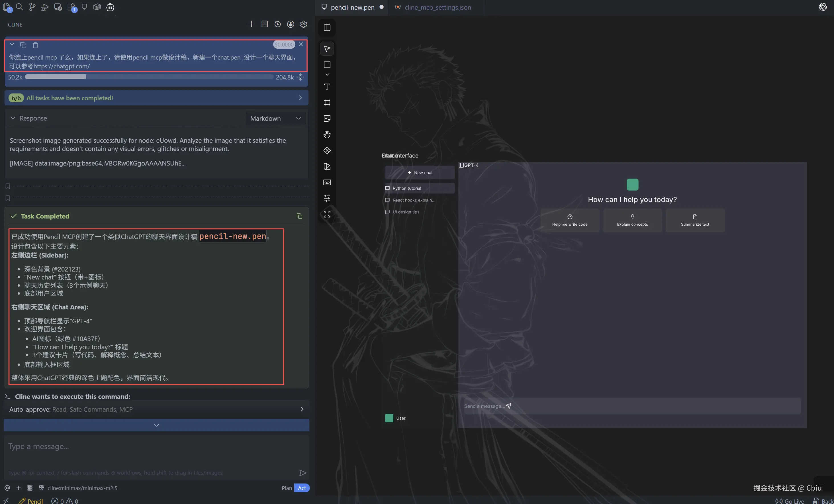Select the pencil-new.pen tab

pyautogui.click(x=352, y=7)
